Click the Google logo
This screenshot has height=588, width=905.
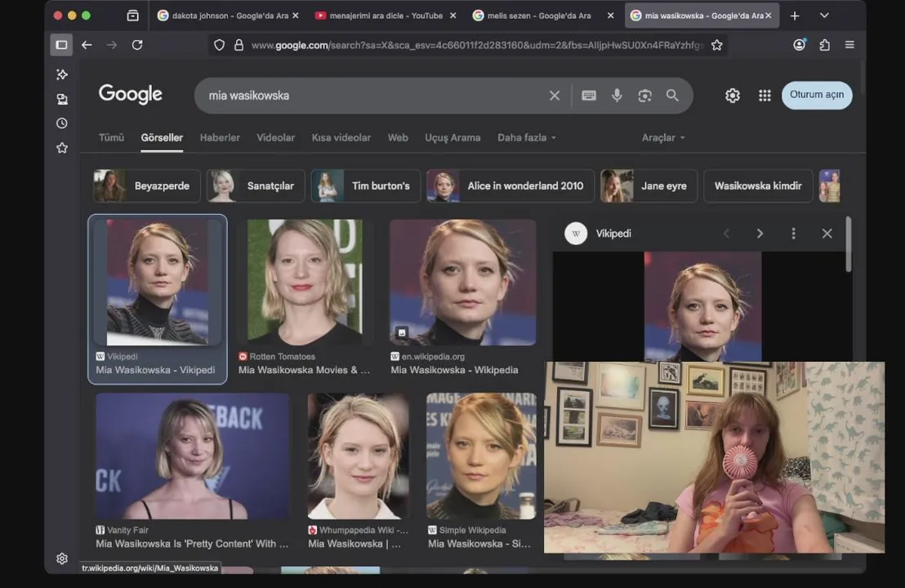(131, 94)
